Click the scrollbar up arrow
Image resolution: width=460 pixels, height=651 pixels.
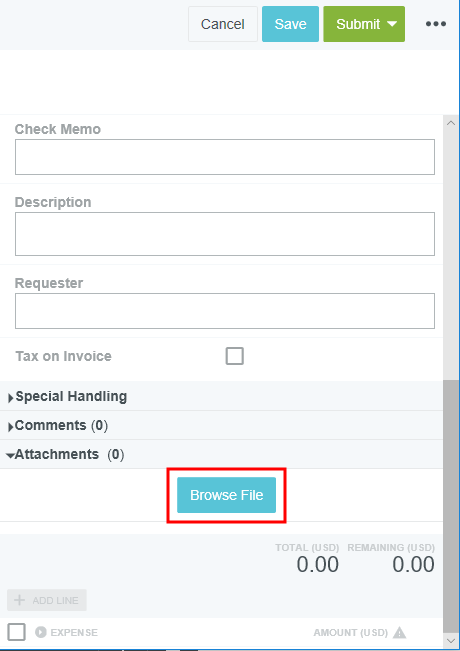click(x=451, y=123)
